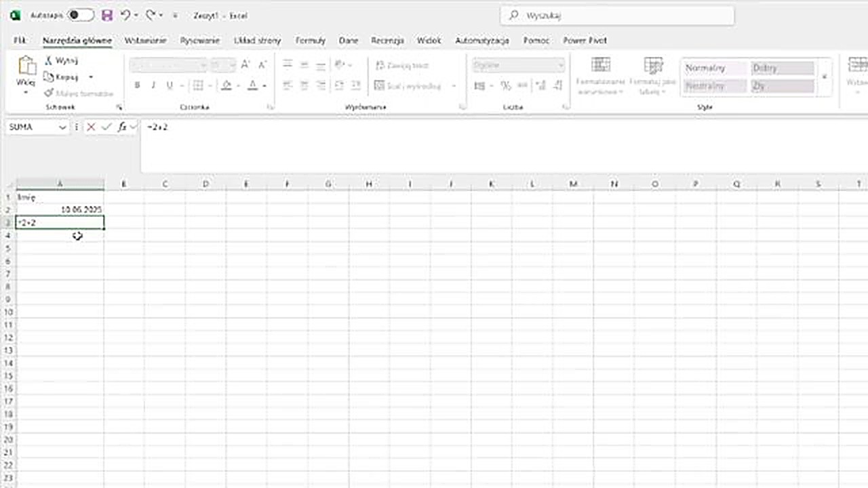Click the Formatowanie warunkowe icon

600,65
